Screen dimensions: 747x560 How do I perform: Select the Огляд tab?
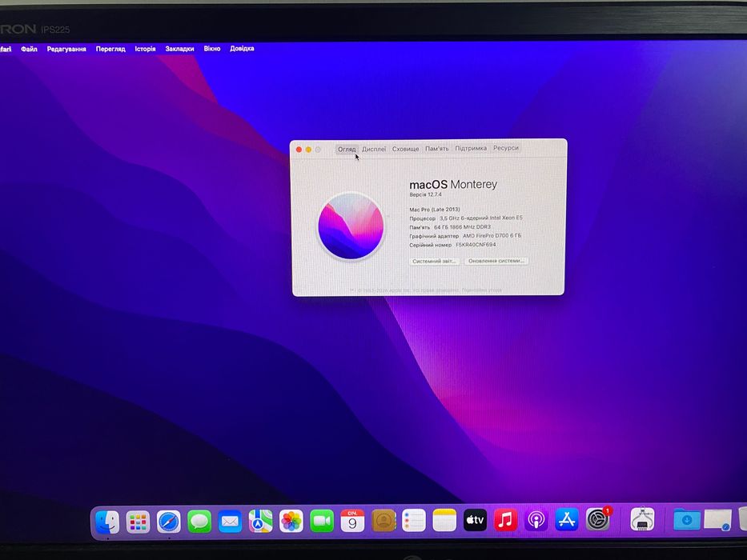pos(347,149)
